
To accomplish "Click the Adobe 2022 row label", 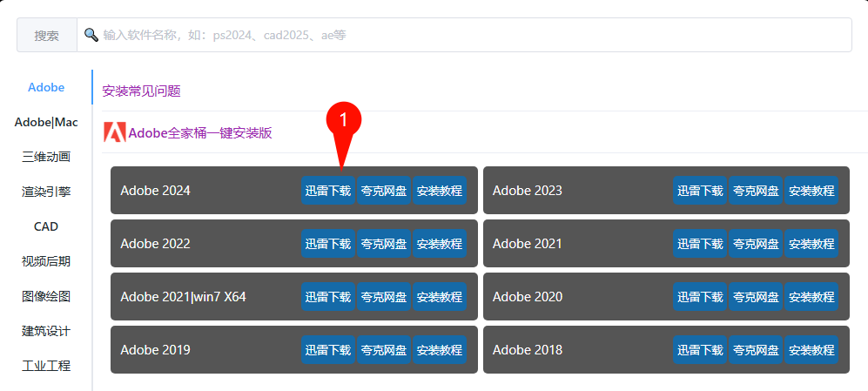I will (156, 244).
